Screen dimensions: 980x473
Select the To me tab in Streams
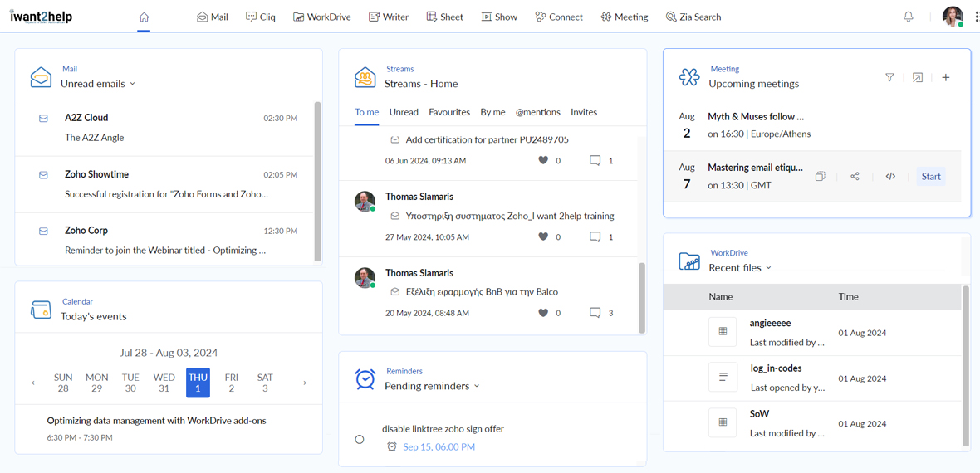pyautogui.click(x=367, y=113)
